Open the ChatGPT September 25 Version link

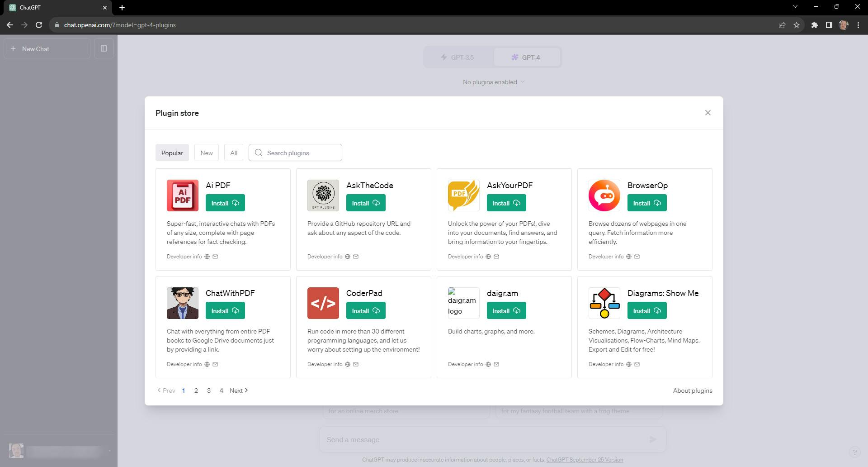[585, 460]
